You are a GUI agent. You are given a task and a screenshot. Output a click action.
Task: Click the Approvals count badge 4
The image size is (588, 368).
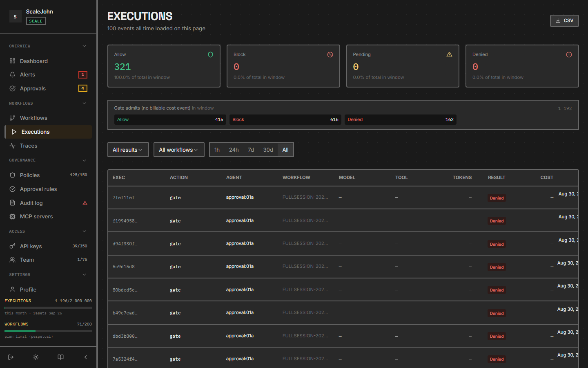[83, 88]
